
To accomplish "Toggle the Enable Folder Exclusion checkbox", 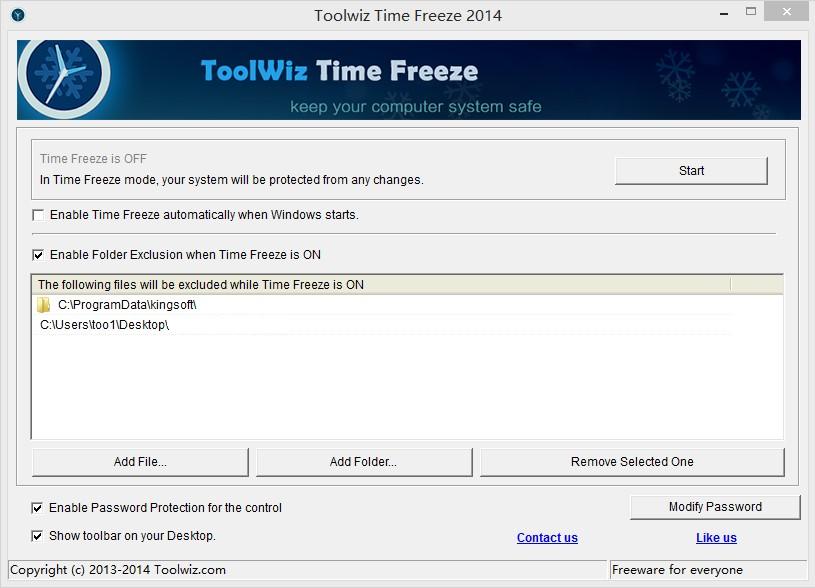I will [x=39, y=255].
